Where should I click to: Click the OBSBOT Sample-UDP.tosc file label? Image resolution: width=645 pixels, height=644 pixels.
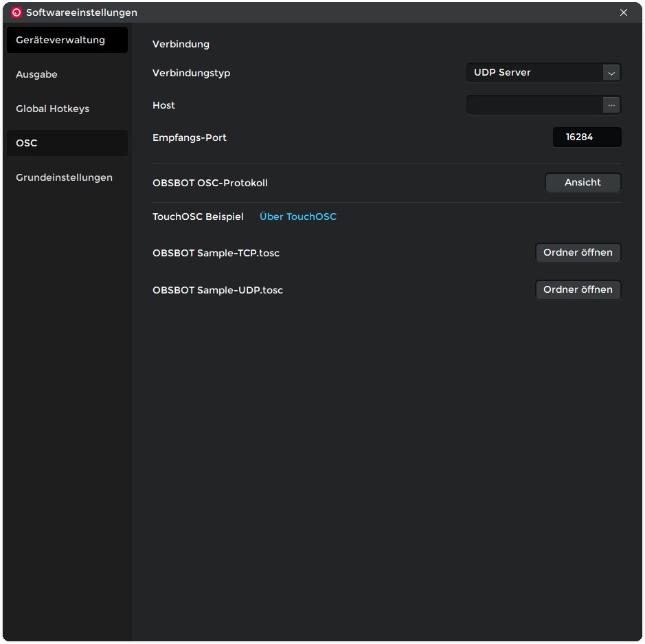point(217,290)
